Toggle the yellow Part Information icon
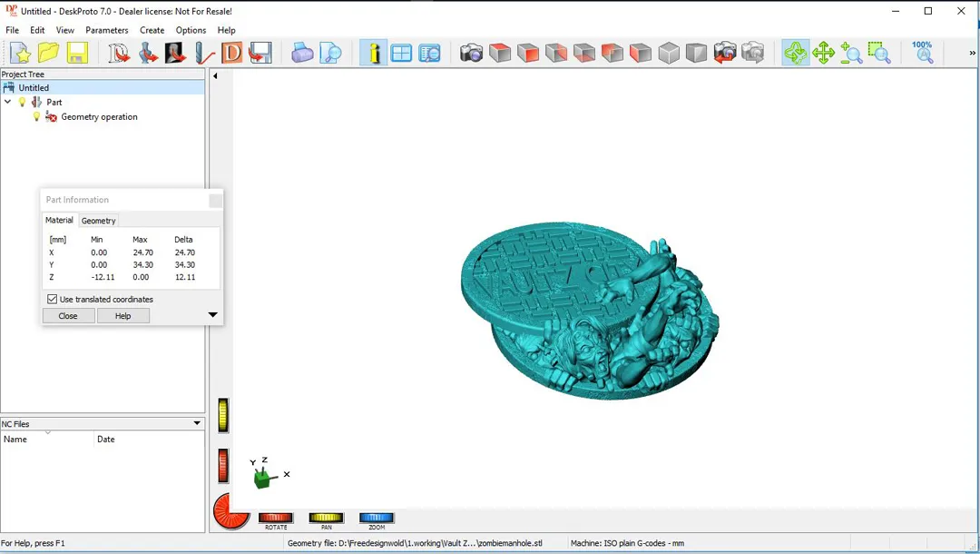The height and width of the screenshot is (554, 980). [374, 54]
